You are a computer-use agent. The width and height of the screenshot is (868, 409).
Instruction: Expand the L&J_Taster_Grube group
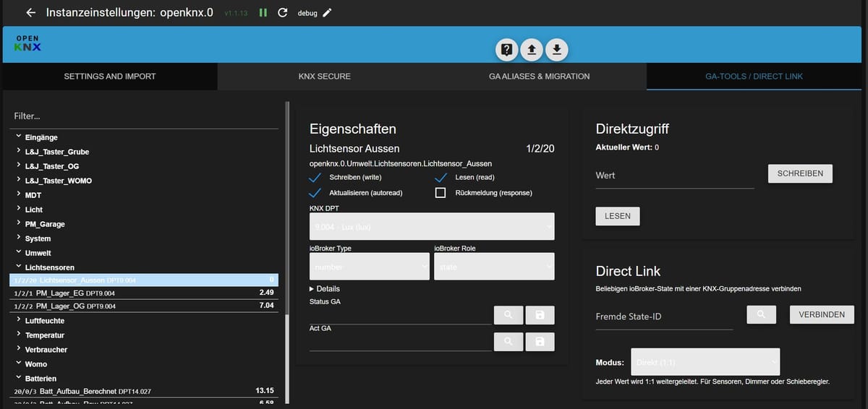19,152
